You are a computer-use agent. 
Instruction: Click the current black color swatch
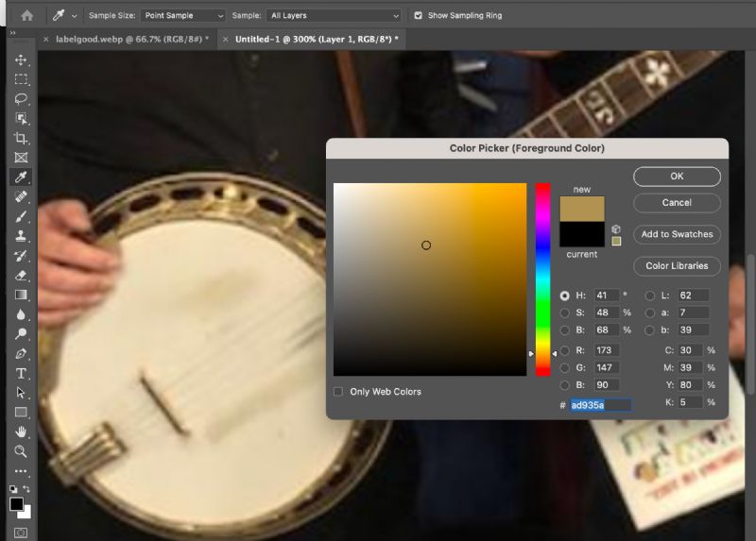tap(582, 234)
